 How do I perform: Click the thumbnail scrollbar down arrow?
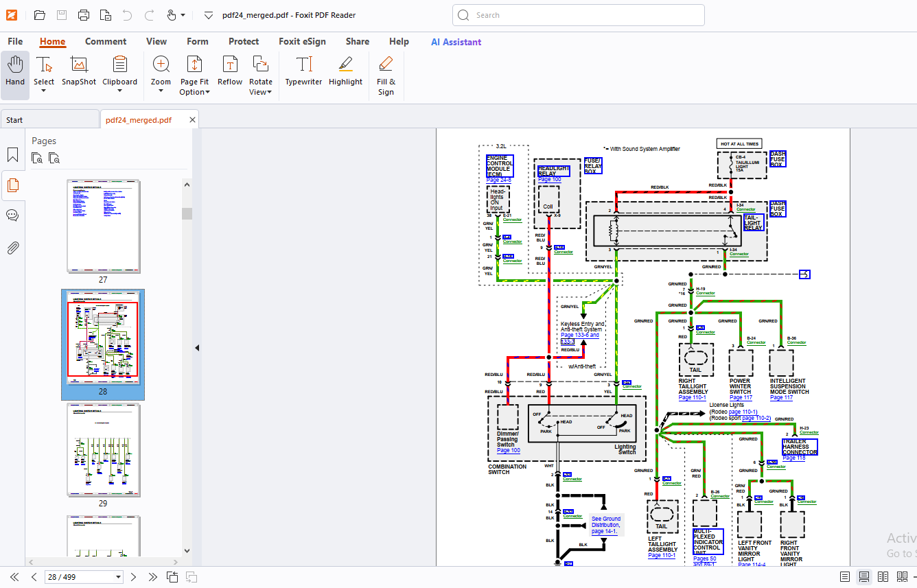(187, 550)
